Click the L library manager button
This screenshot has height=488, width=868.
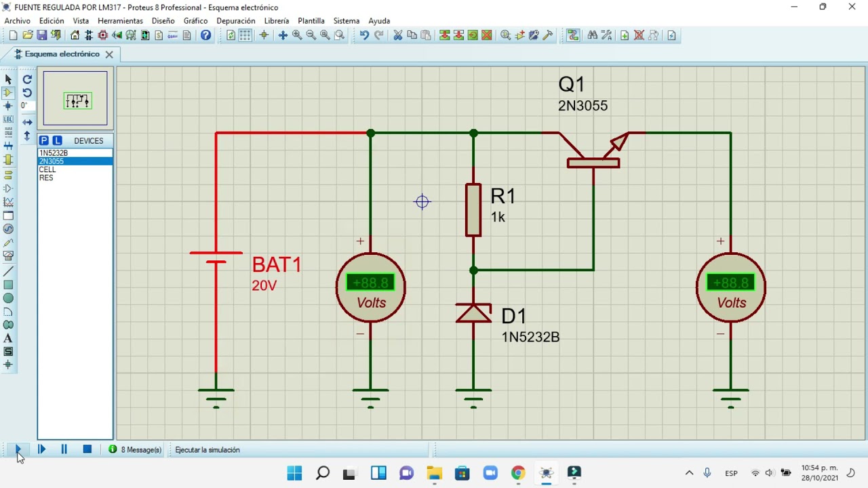(57, 140)
